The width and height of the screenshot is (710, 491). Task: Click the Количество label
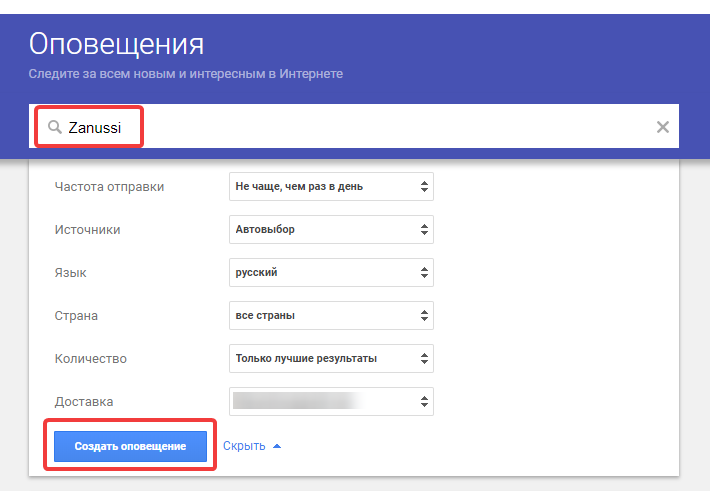(x=91, y=359)
